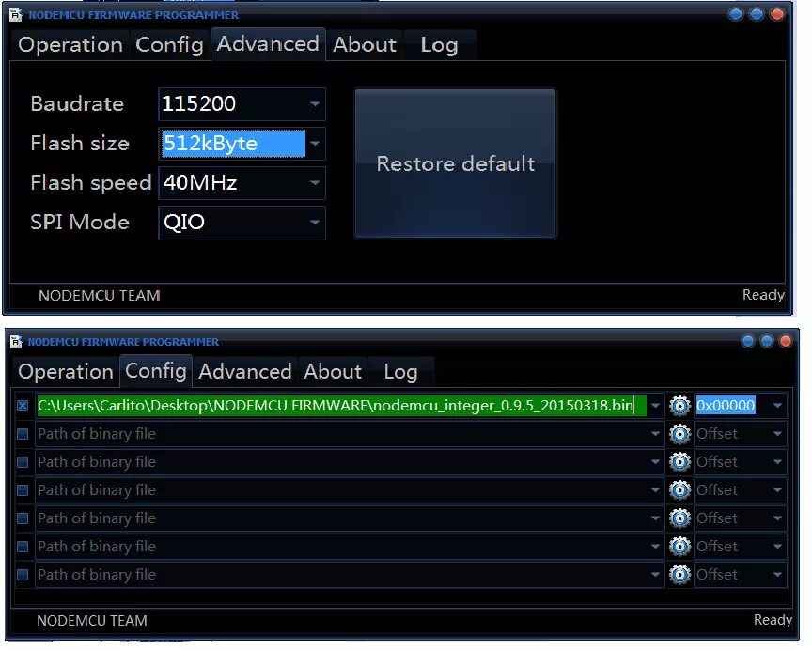The width and height of the screenshot is (812, 650).
Task: Open the Advanced tab in the bottom window
Action: coord(245,372)
